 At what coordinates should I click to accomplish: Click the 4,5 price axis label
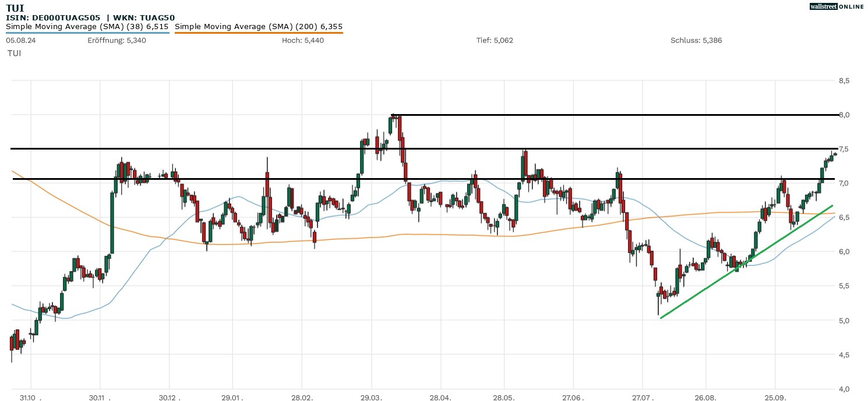844,354
